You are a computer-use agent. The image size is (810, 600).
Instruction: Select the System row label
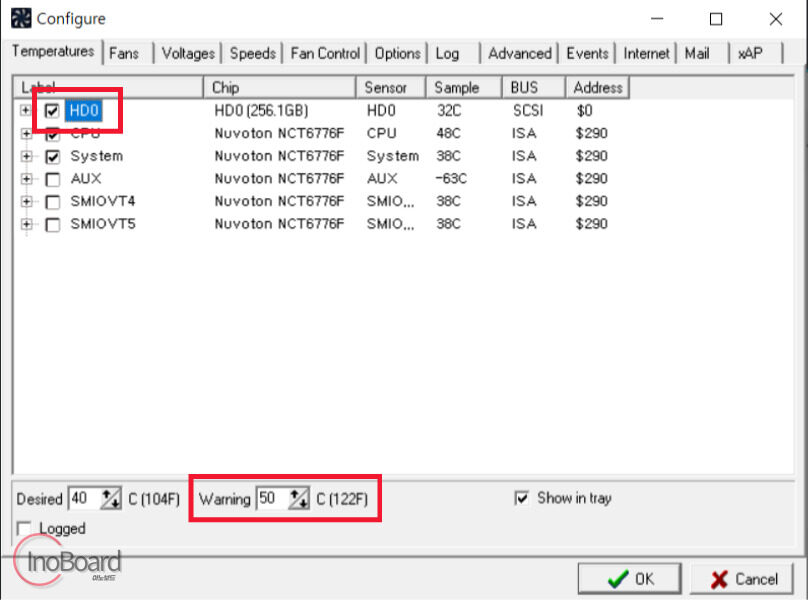pyautogui.click(x=97, y=156)
